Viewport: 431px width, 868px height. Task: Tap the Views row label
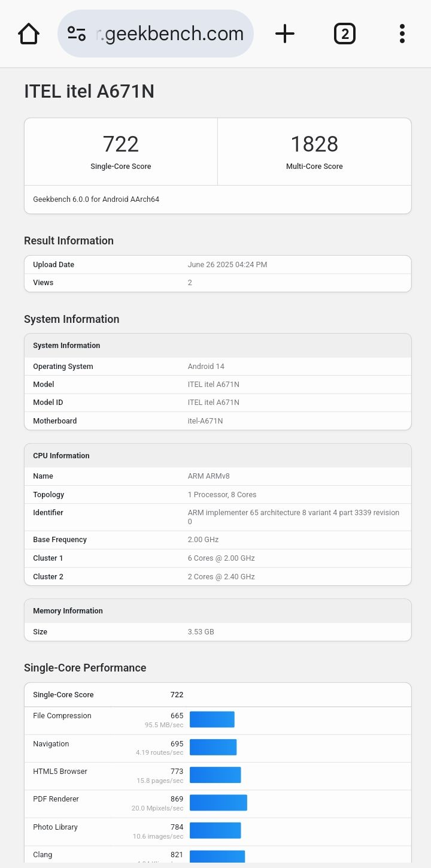(x=43, y=283)
